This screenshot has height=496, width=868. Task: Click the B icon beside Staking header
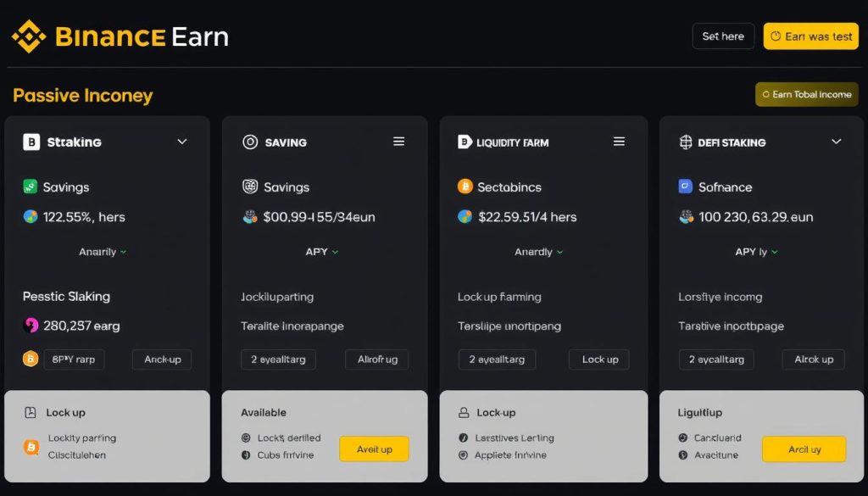(31, 142)
